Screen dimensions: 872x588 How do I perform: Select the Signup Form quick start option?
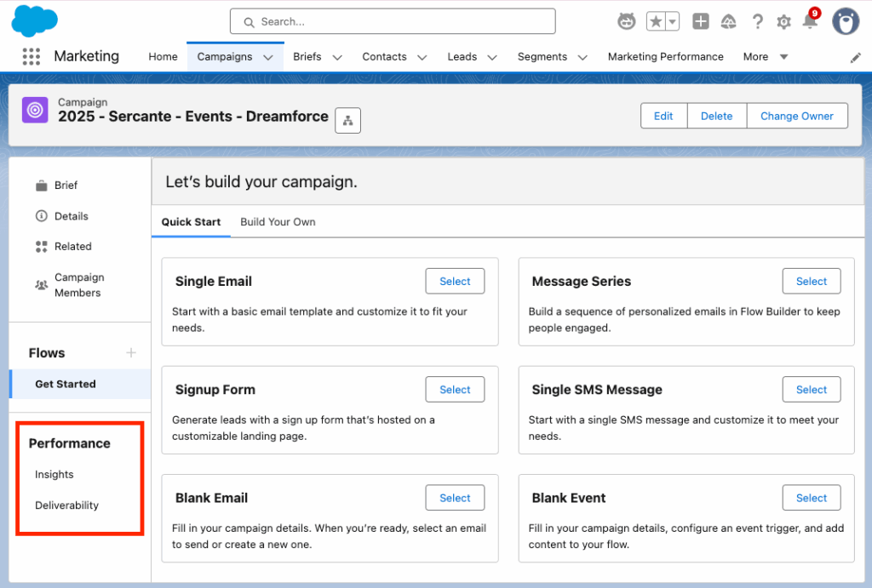[x=455, y=389]
